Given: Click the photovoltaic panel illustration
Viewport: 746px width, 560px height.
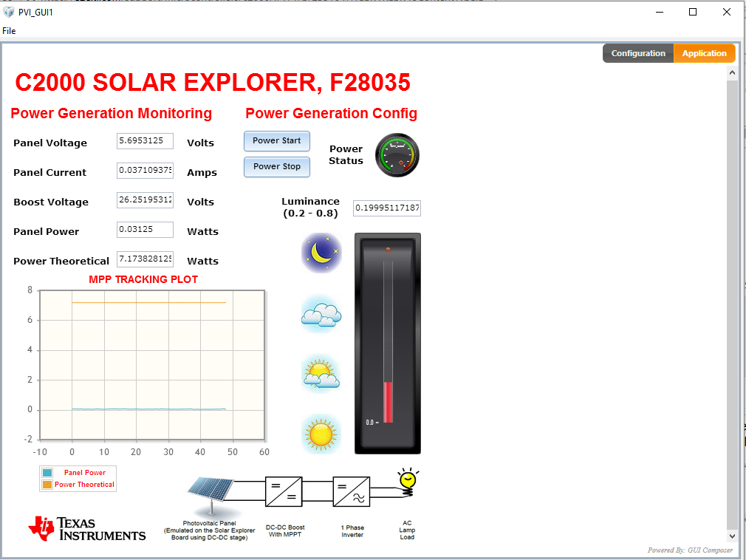Looking at the screenshot, I should (211, 495).
